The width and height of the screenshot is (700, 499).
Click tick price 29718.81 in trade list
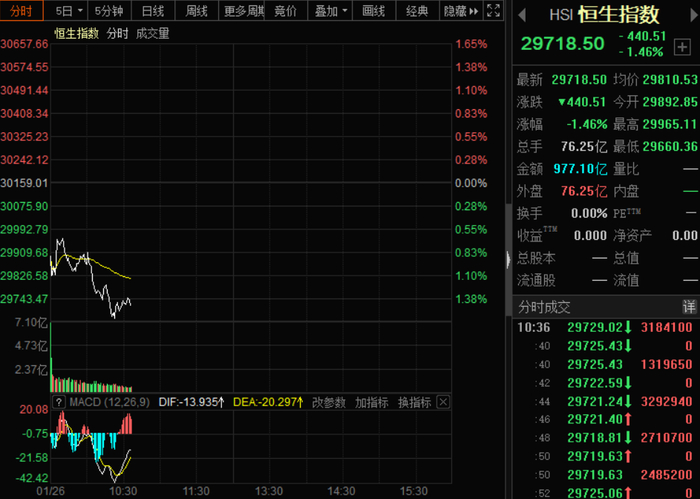(595, 438)
